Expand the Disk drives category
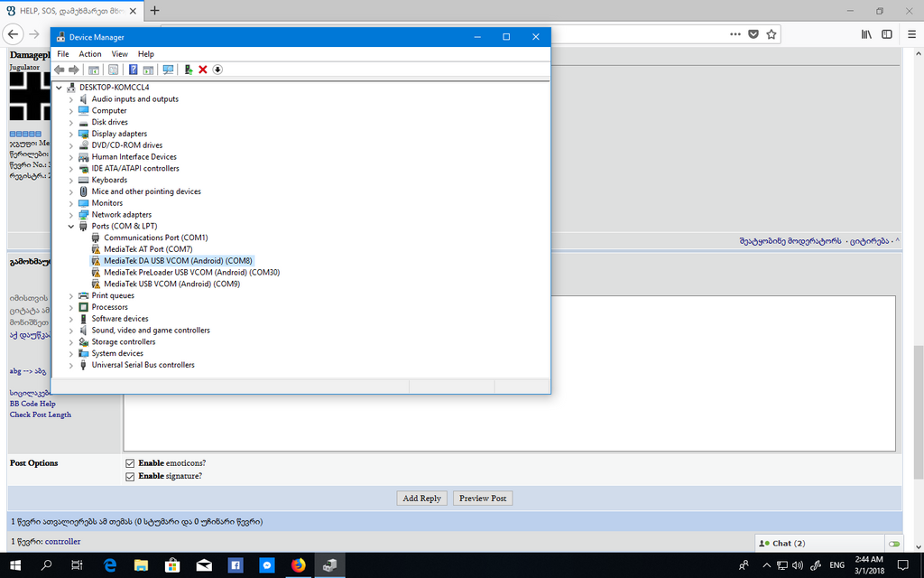 coord(71,122)
